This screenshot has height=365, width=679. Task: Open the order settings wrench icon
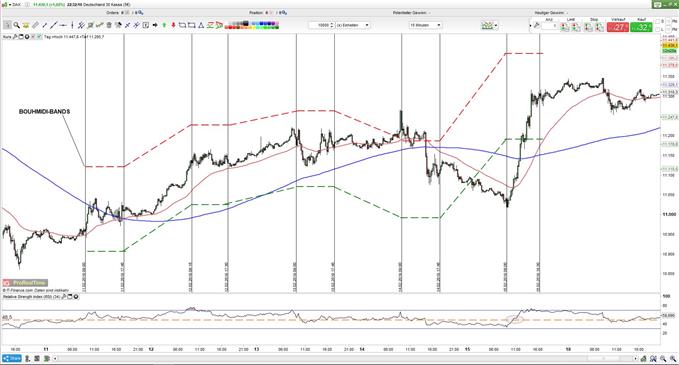536,26
